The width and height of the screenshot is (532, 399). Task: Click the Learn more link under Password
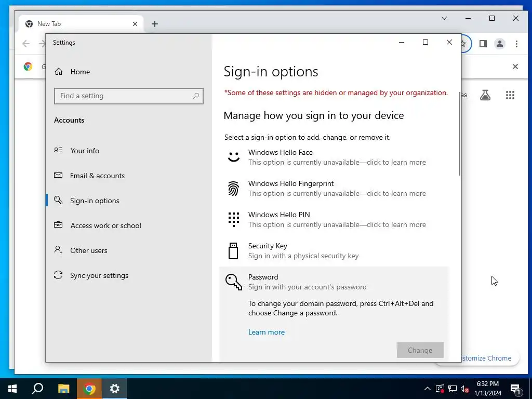click(x=267, y=332)
